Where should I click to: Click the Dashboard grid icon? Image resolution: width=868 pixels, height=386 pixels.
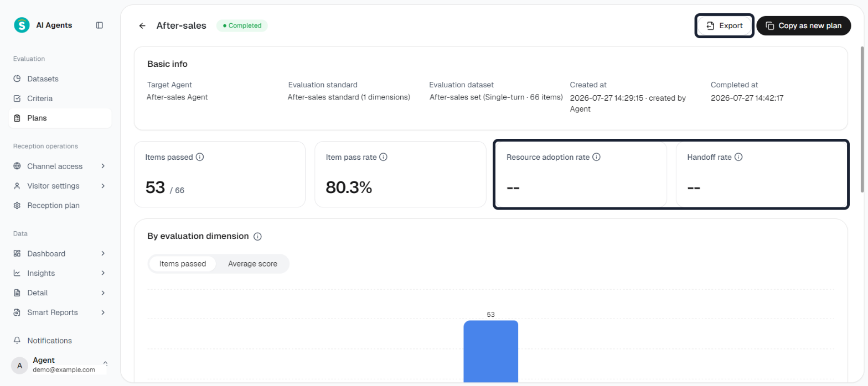17,253
